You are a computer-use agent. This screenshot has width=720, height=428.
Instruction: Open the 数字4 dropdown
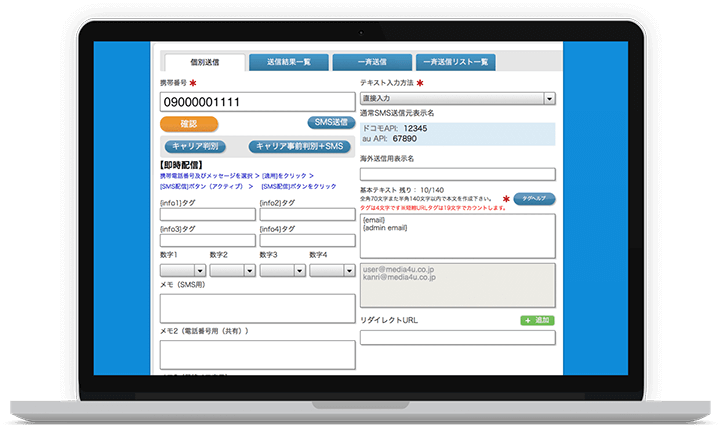pos(332,270)
